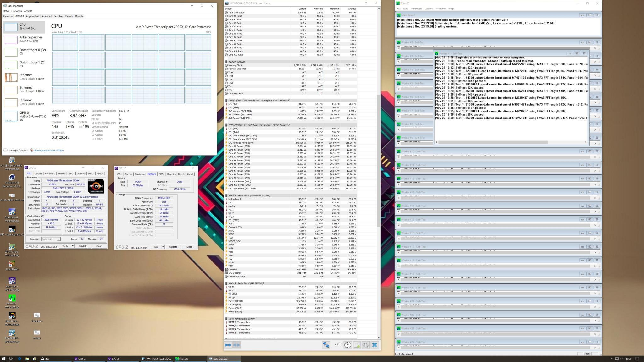Switch to Leistung tab in Task Manager
This screenshot has width=644, height=362.
[x=19, y=16]
